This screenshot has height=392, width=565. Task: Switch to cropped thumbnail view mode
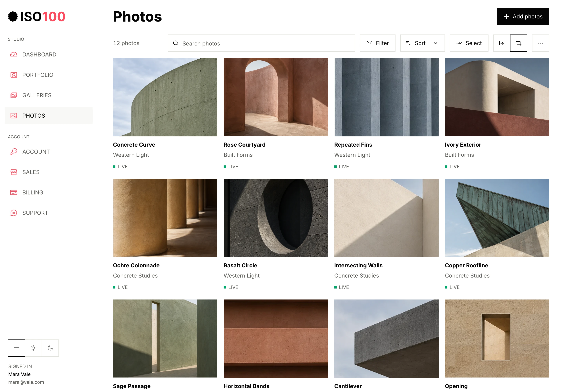click(x=519, y=43)
